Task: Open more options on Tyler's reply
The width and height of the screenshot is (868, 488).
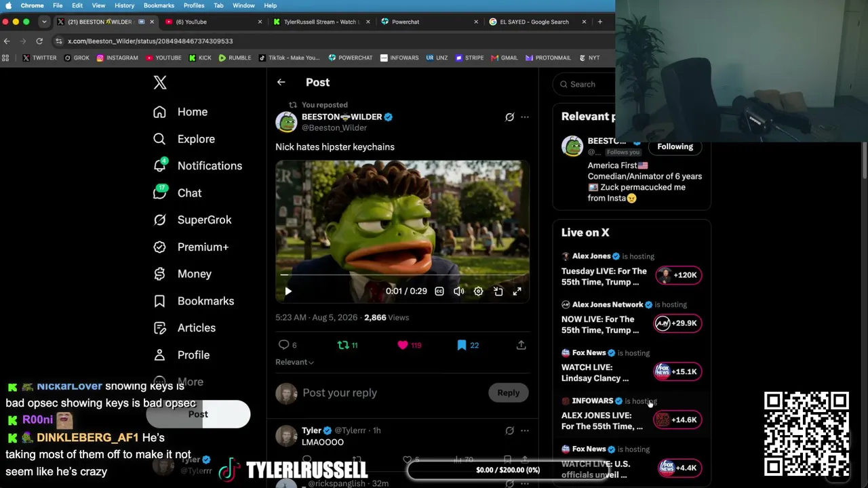Action: 524,430
